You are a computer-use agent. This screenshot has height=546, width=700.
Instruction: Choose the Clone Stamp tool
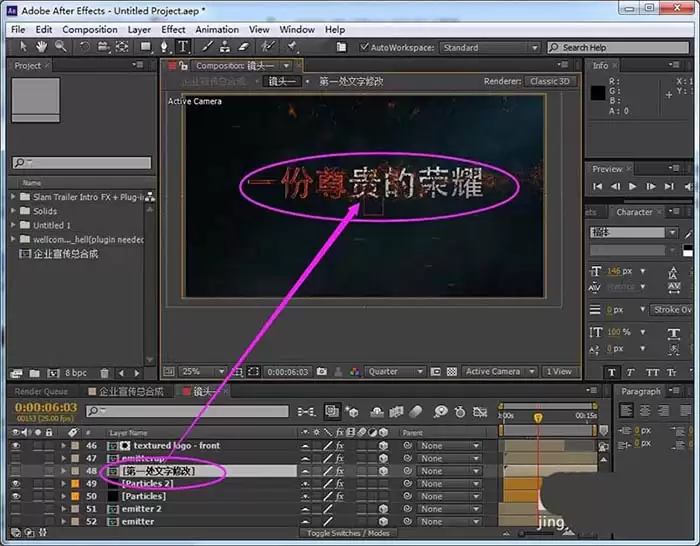pyautogui.click(x=225, y=46)
